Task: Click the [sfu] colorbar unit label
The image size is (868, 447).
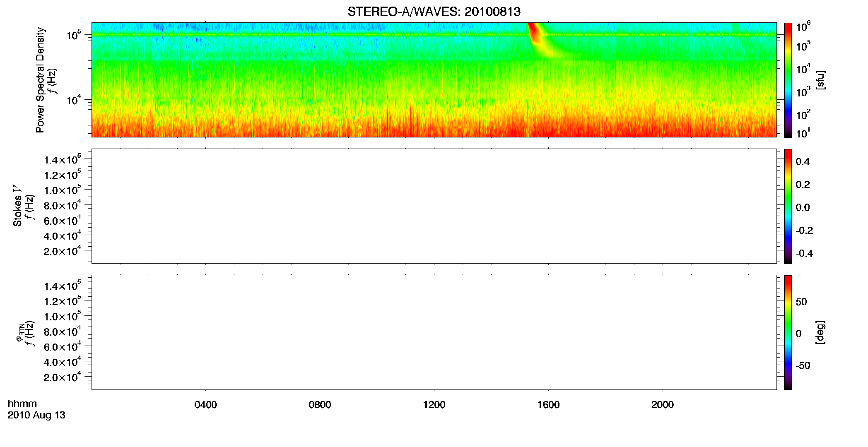Action: click(x=820, y=80)
